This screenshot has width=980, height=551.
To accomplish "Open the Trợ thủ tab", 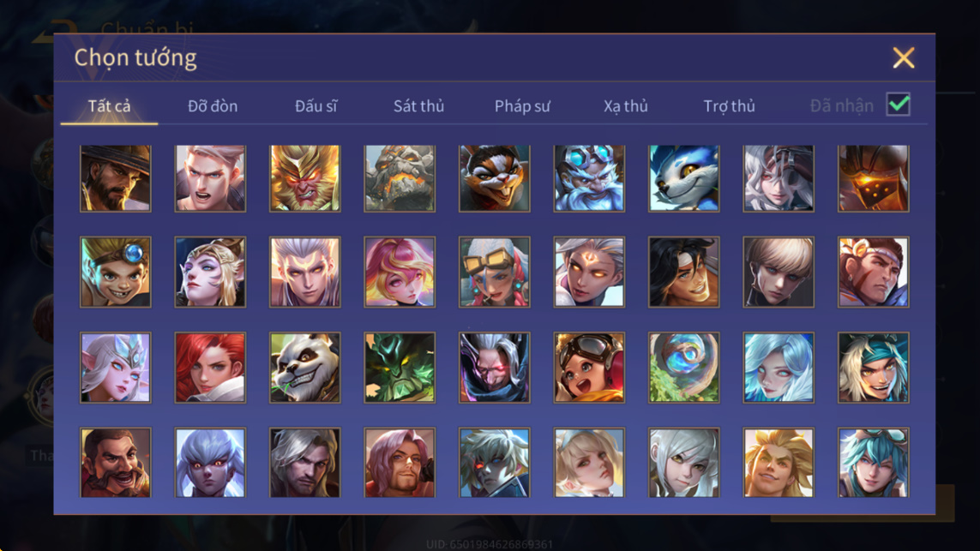I will [x=730, y=106].
